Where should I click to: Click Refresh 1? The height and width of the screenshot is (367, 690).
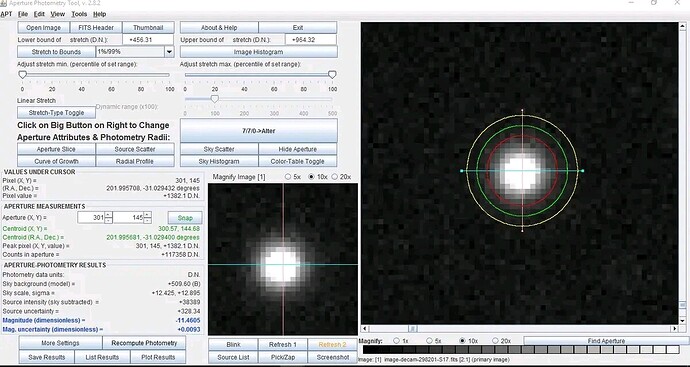pyautogui.click(x=283, y=345)
